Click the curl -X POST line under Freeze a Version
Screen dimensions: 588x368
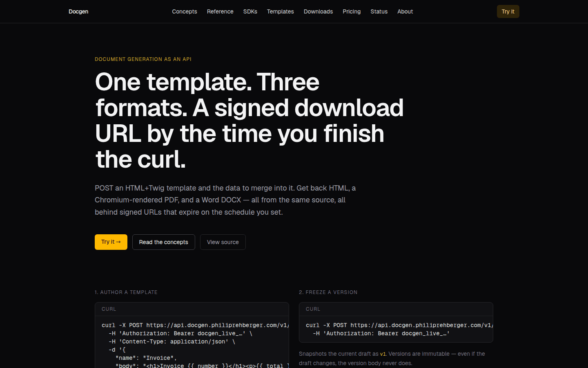[x=399, y=325]
